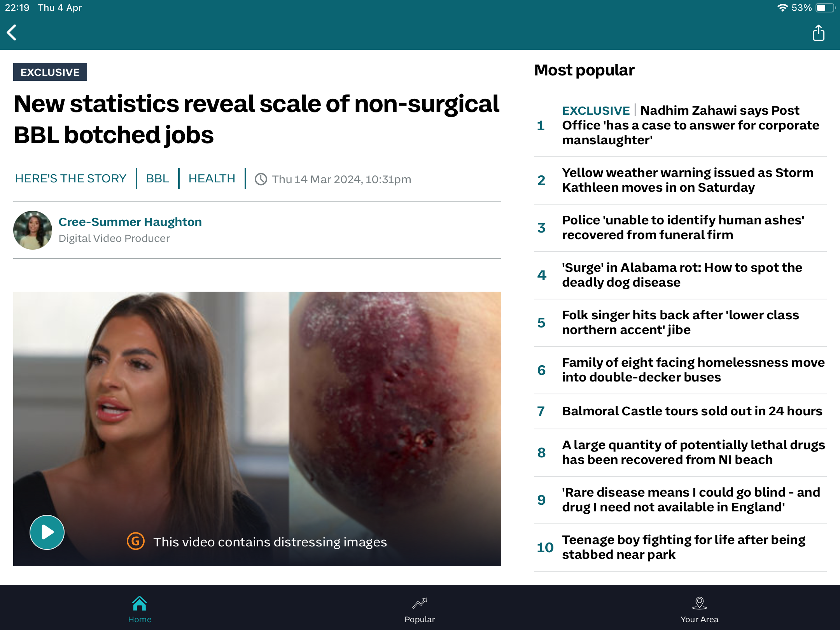Image resolution: width=840 pixels, height=630 pixels.
Task: Open the human ashes funeral firm story
Action: [x=680, y=228]
